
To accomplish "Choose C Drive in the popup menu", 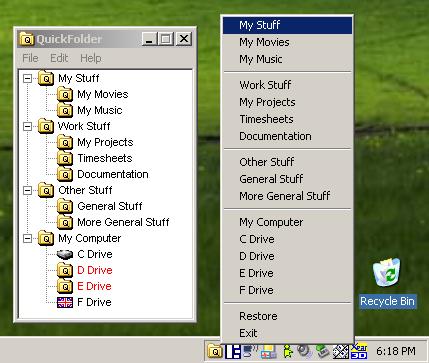I will 287,239.
